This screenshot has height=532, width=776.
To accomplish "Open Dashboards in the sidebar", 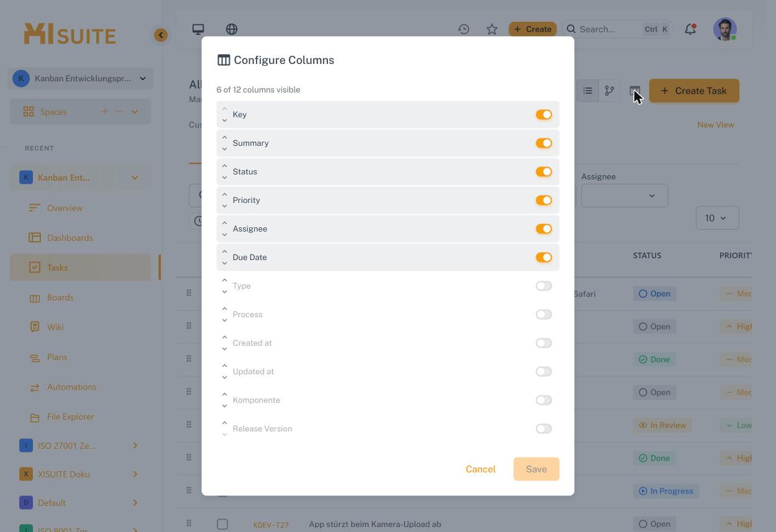I will pyautogui.click(x=70, y=238).
